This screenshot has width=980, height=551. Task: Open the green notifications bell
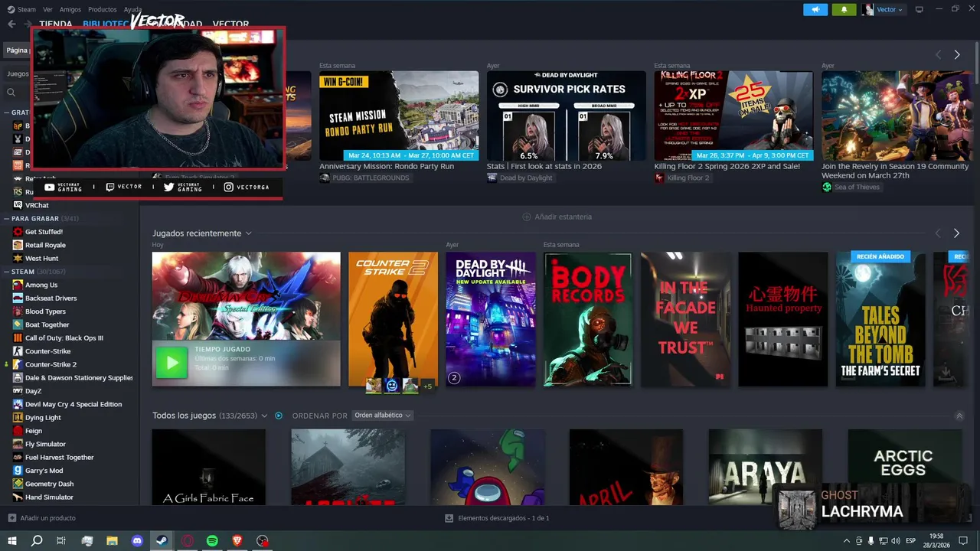pyautogui.click(x=844, y=9)
